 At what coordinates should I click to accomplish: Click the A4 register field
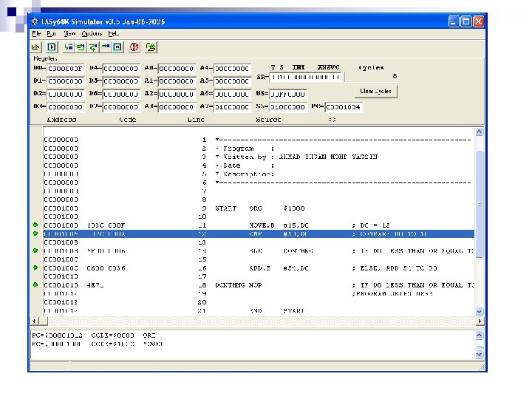tap(233, 69)
